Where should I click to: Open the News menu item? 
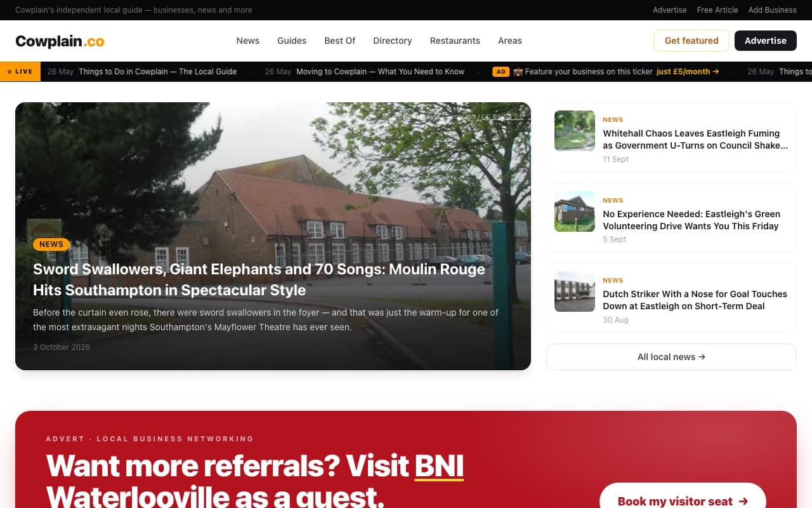pyautogui.click(x=247, y=41)
